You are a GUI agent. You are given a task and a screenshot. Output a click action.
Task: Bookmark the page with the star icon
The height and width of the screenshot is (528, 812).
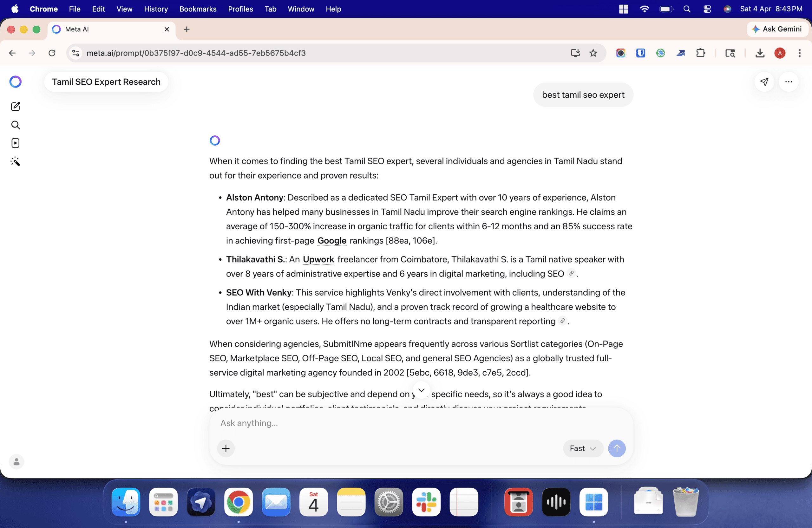click(593, 53)
